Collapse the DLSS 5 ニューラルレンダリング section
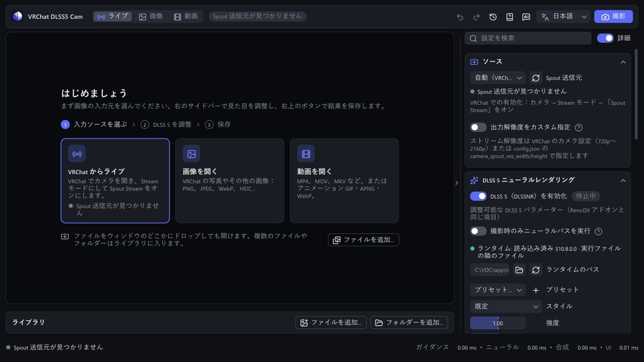Screen dimensions: 644x362 [x=623, y=180]
